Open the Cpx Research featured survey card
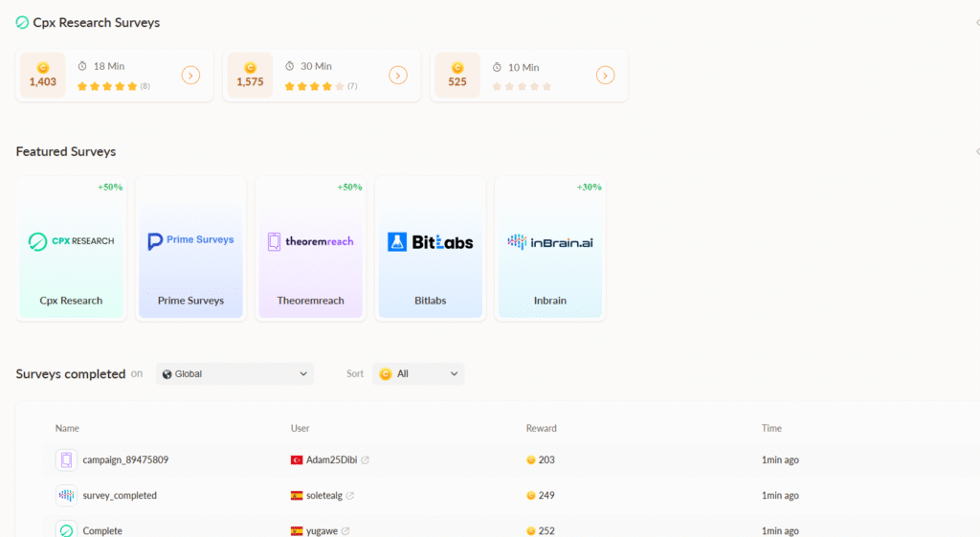The width and height of the screenshot is (980, 537). (71, 248)
